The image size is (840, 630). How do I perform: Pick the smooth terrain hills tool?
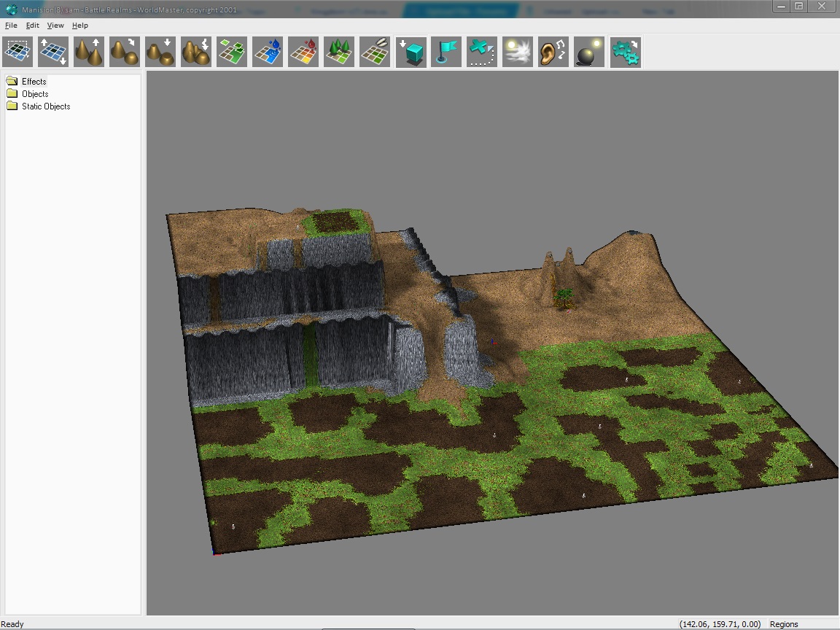pos(124,52)
